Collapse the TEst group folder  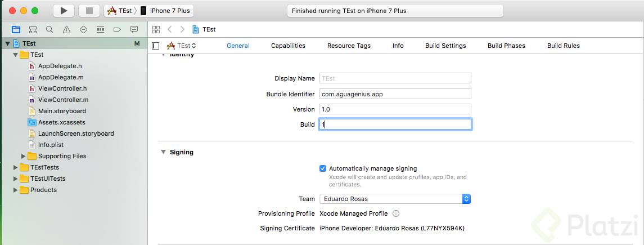coord(16,55)
